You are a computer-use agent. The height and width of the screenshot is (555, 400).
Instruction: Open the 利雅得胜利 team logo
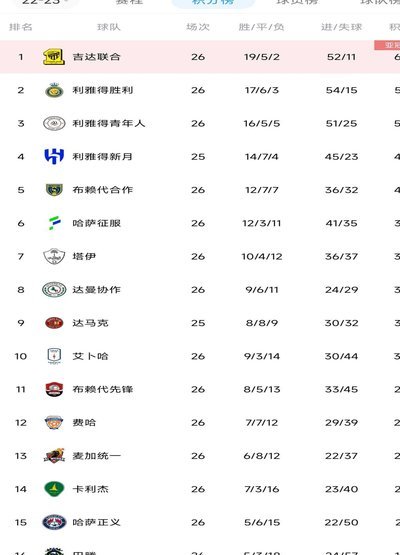pos(54,90)
